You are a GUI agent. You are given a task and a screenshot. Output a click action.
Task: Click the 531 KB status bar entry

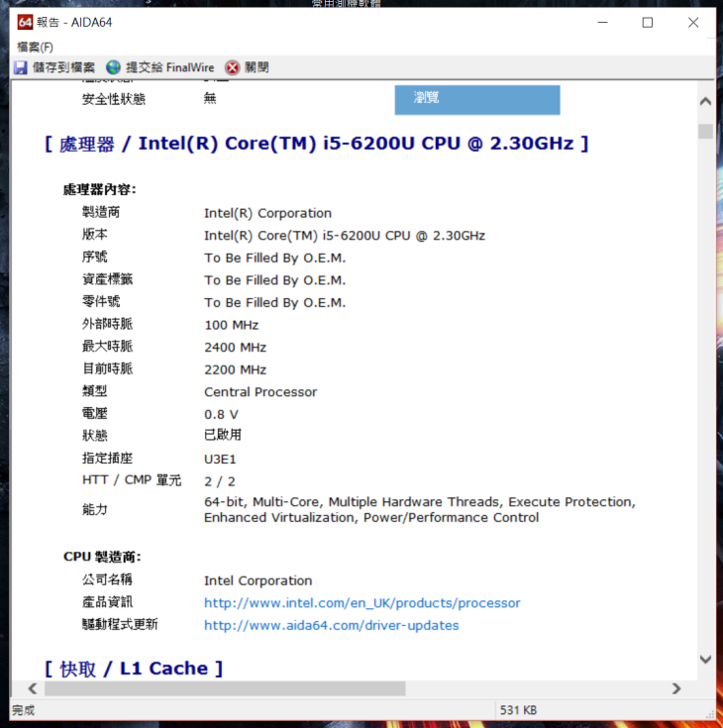[518, 710]
